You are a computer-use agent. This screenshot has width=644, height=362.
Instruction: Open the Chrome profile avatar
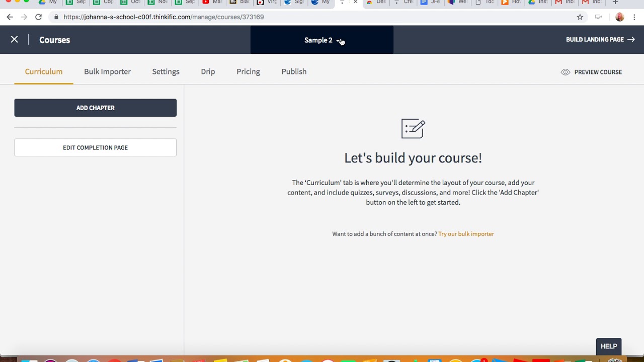click(x=620, y=17)
